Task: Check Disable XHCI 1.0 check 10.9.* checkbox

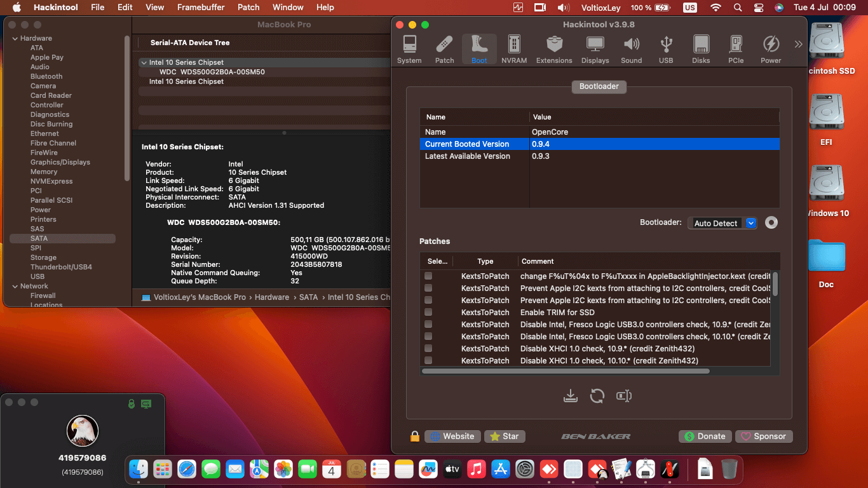Action: click(x=428, y=348)
